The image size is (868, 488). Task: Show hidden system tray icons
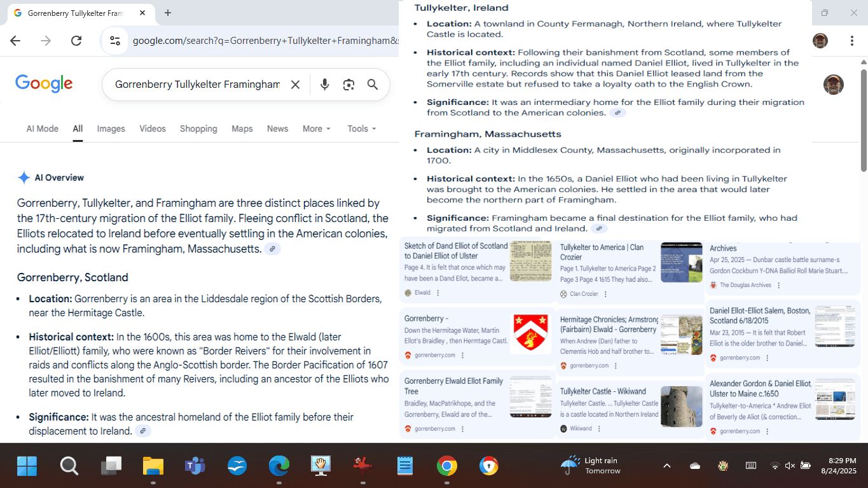[666, 466]
